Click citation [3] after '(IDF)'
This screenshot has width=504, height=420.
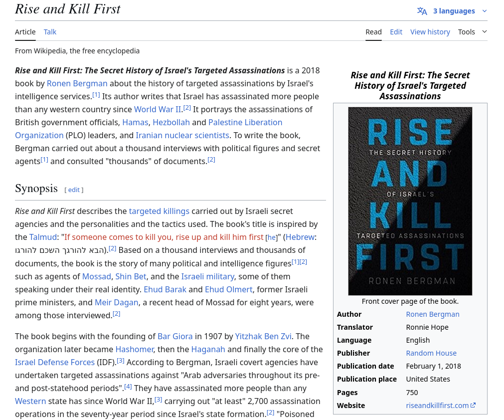tap(120, 361)
